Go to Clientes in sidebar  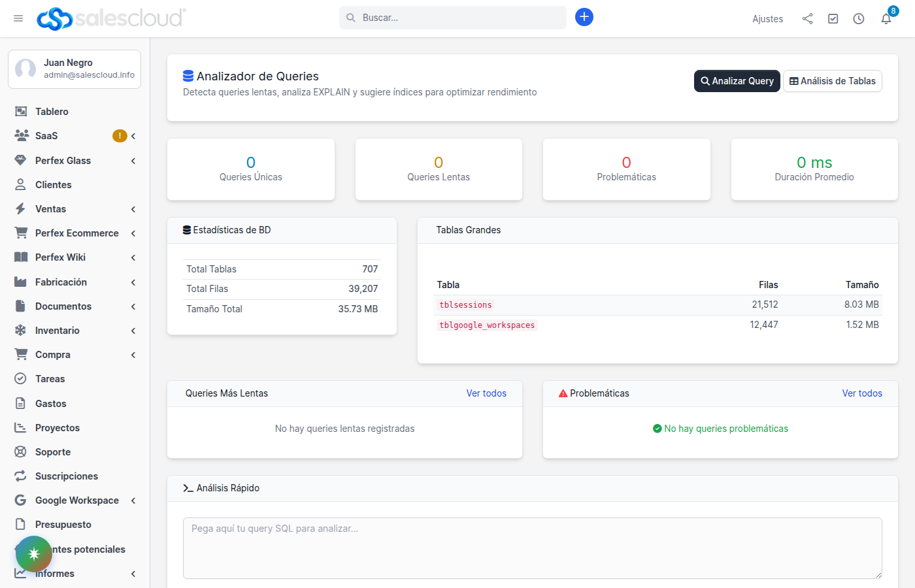(x=53, y=185)
